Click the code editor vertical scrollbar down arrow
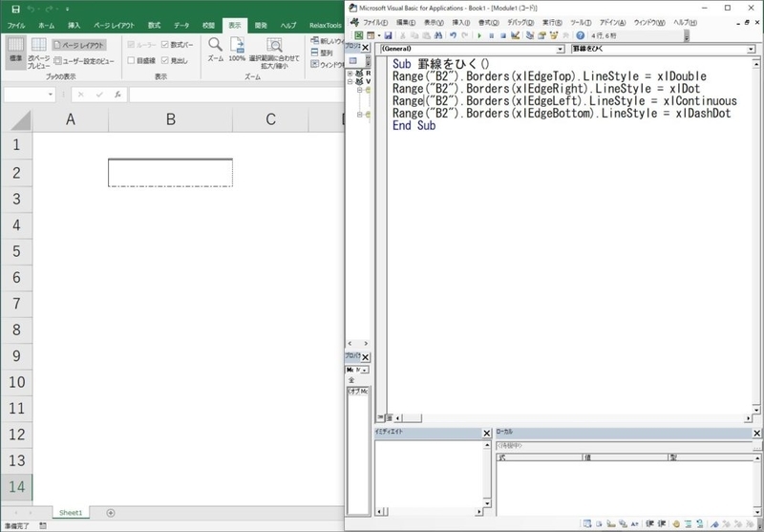 point(755,408)
